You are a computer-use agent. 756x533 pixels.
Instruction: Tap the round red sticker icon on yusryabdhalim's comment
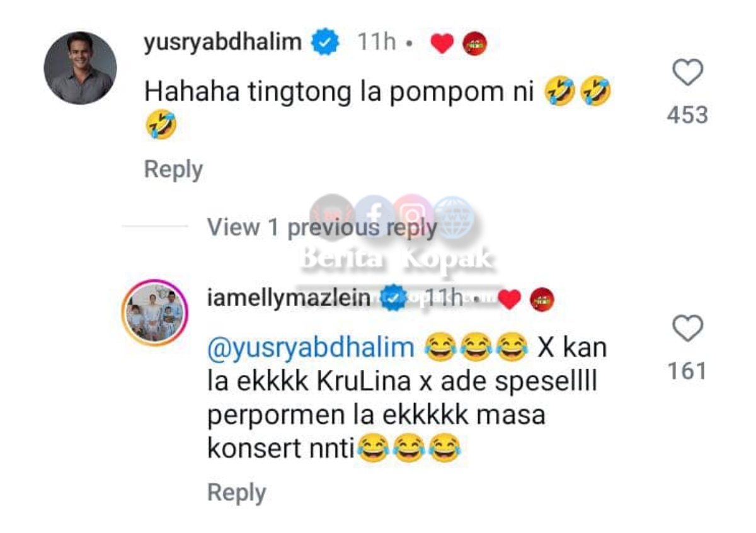tap(474, 44)
